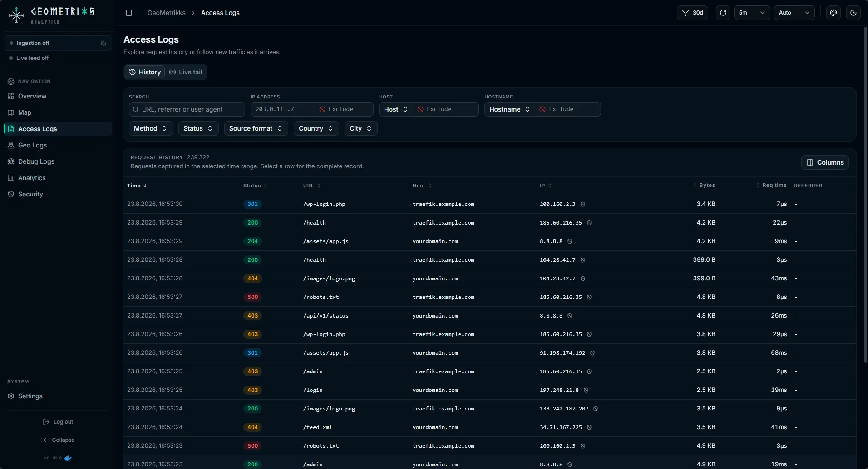Click icon beside 185.60.216.35 on /admin 16:53:25 row

(589, 371)
